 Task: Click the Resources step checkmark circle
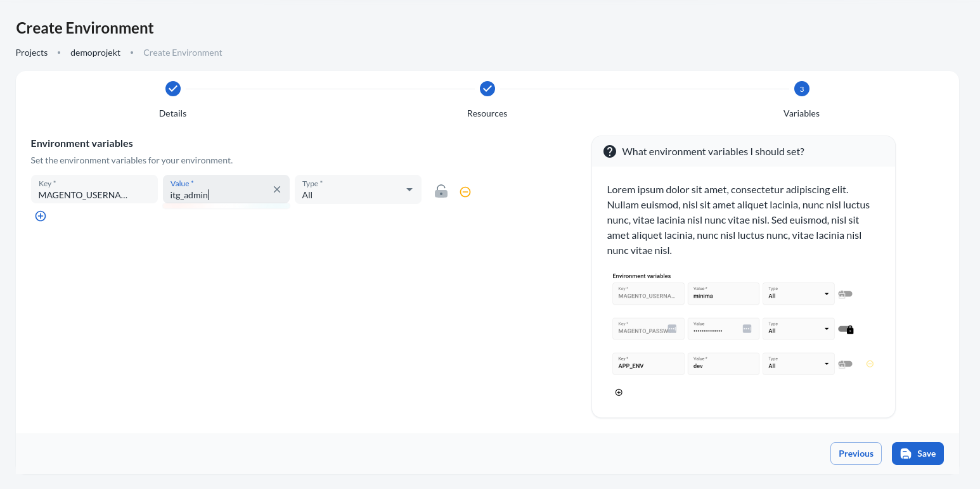487,89
